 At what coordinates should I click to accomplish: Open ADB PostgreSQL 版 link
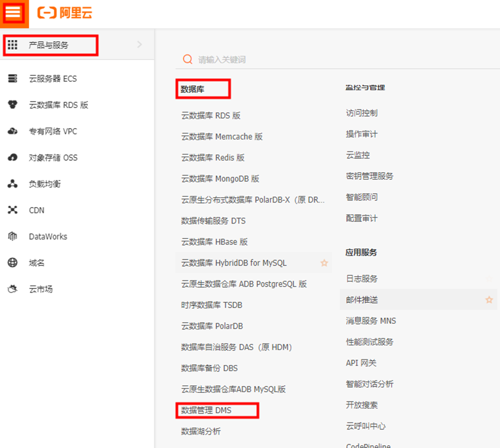point(244,284)
